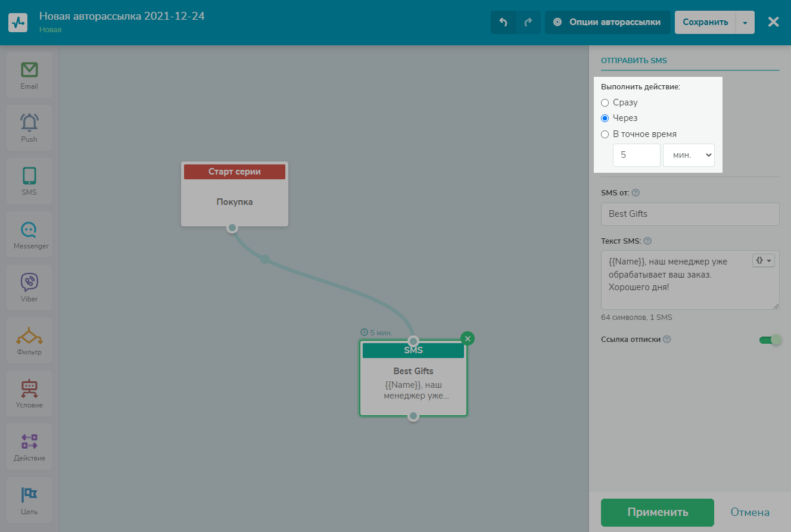Select the Фильтр block icon
This screenshot has width=791, height=532.
[x=29, y=340]
